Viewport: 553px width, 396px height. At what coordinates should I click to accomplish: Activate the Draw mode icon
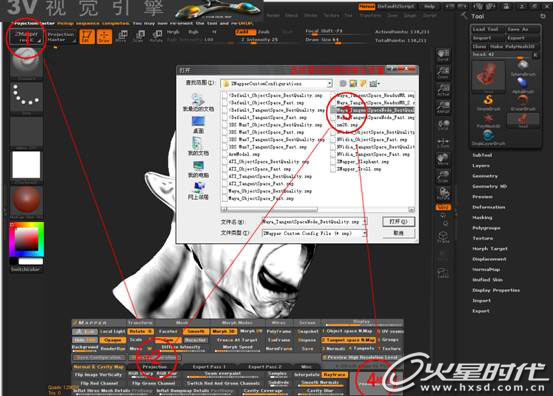tap(104, 37)
